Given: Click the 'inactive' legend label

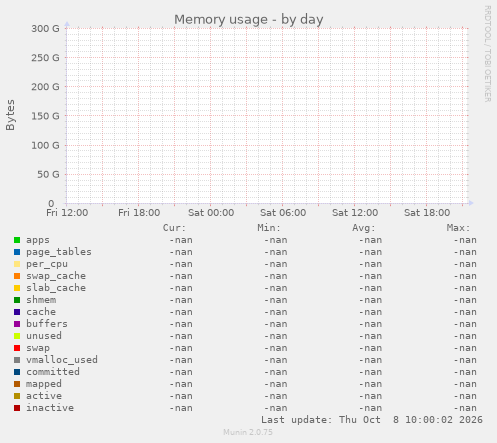Looking at the screenshot, I should (50, 408).
